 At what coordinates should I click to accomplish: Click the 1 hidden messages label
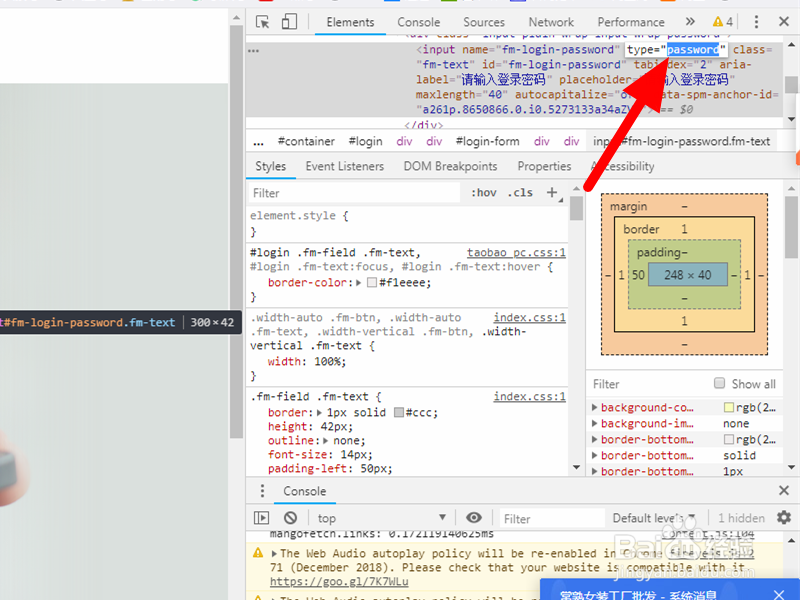click(741, 518)
